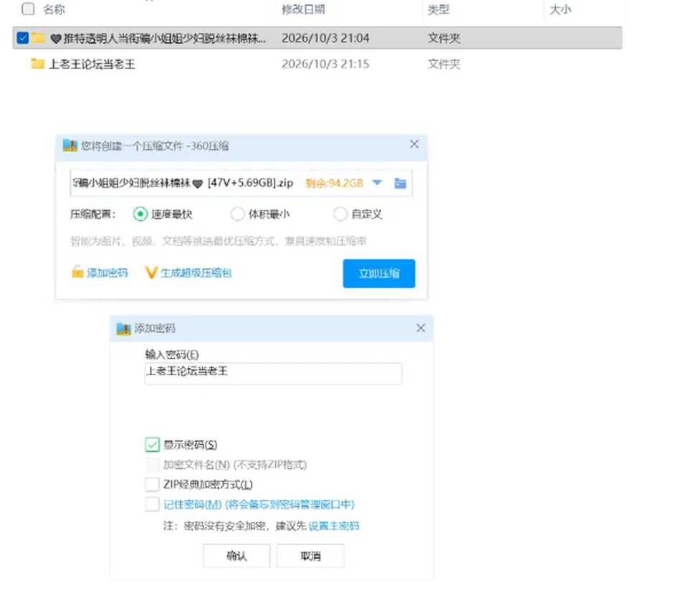
Task: Uncheck the checkbox of the 21:04 folder row
Action: click(23, 38)
